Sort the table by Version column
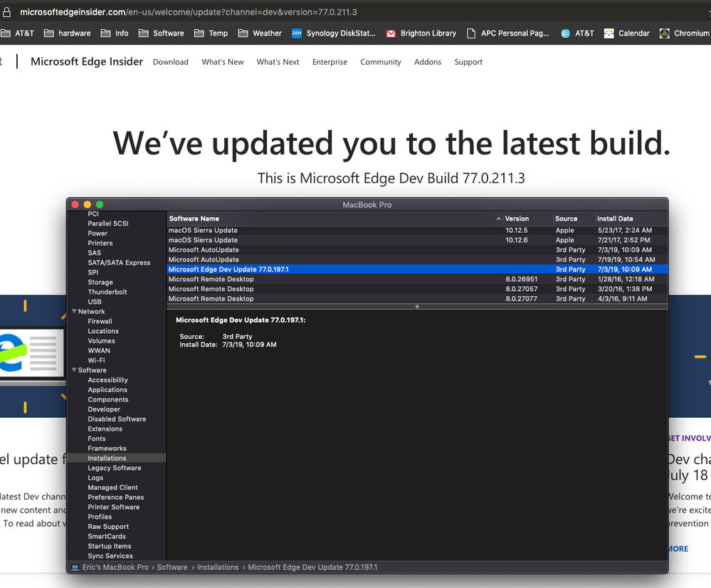Image resolution: width=711 pixels, height=588 pixels. coord(517,219)
